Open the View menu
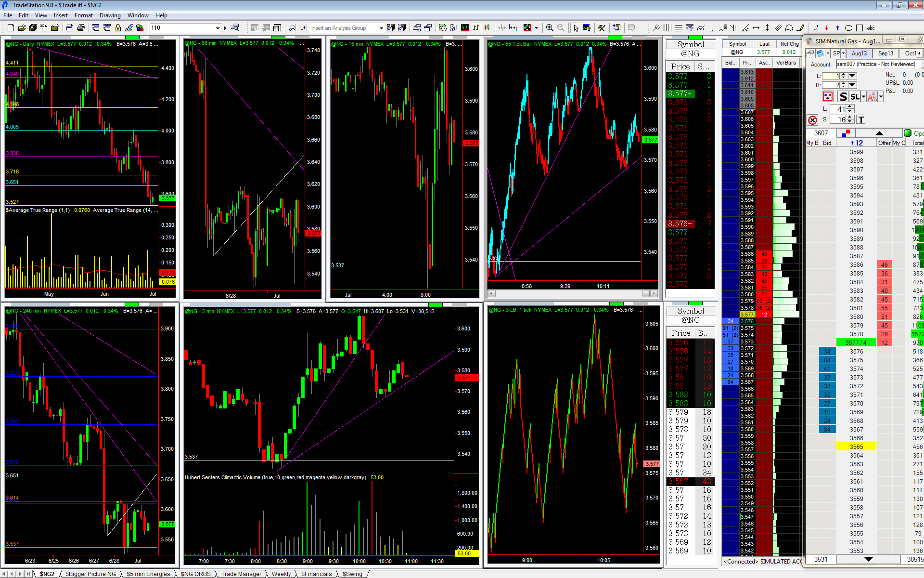The image size is (924, 578). tap(41, 15)
